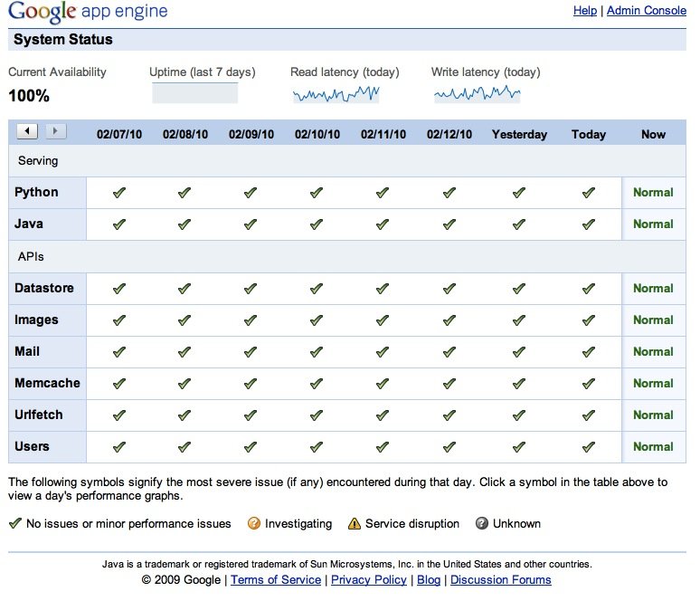This screenshot has width=700, height=601.
Task: Visit the Discussion Forums link
Action: pyautogui.click(x=500, y=580)
